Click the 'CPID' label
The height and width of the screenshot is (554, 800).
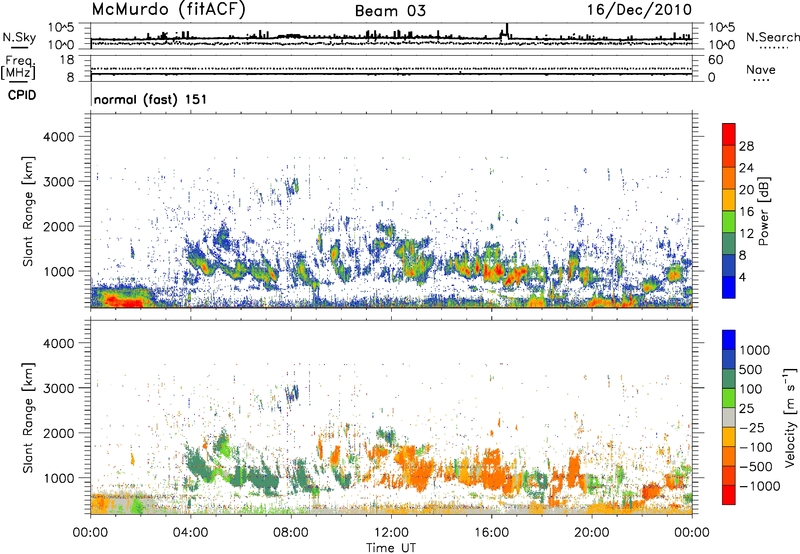(x=22, y=95)
